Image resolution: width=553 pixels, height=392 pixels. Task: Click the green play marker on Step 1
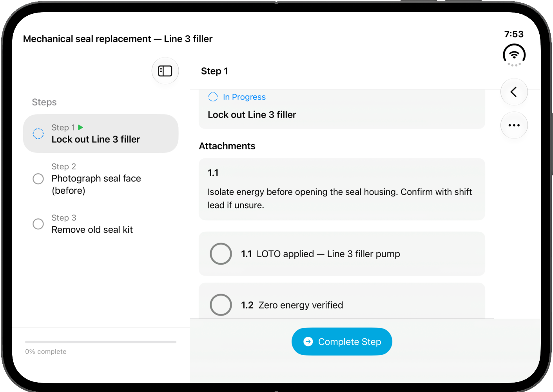(80, 127)
